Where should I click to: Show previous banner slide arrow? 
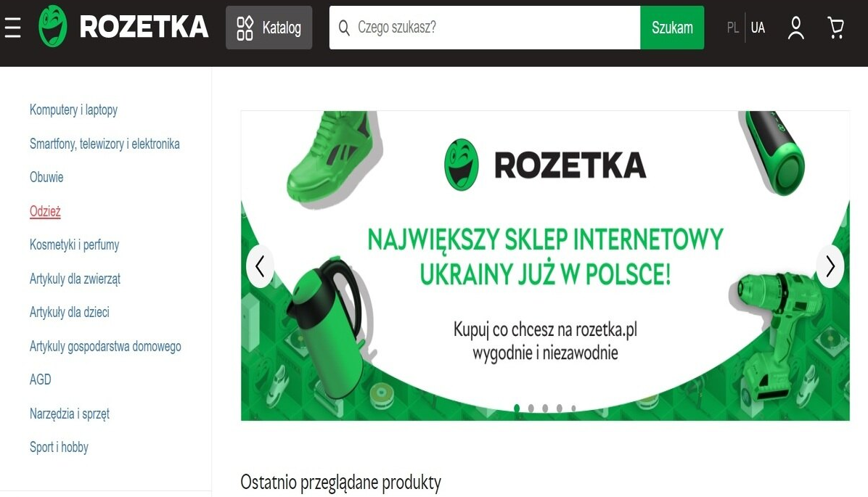(260, 266)
